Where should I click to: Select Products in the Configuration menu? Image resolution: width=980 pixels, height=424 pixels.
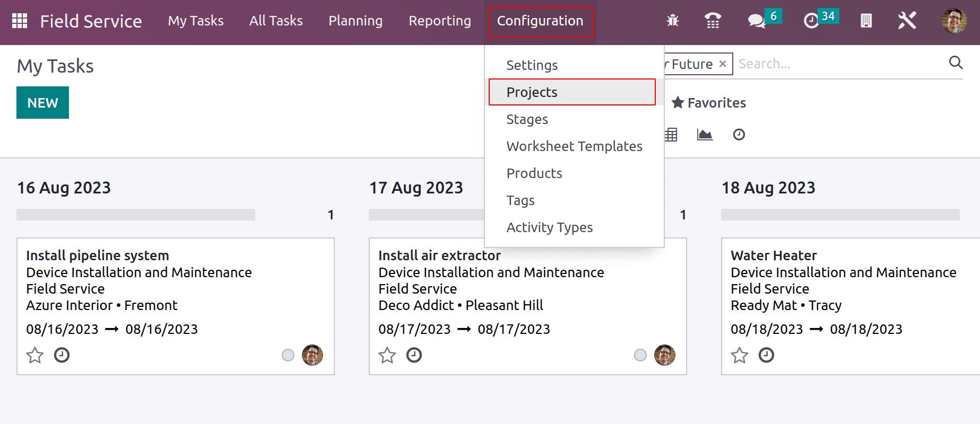574,173
